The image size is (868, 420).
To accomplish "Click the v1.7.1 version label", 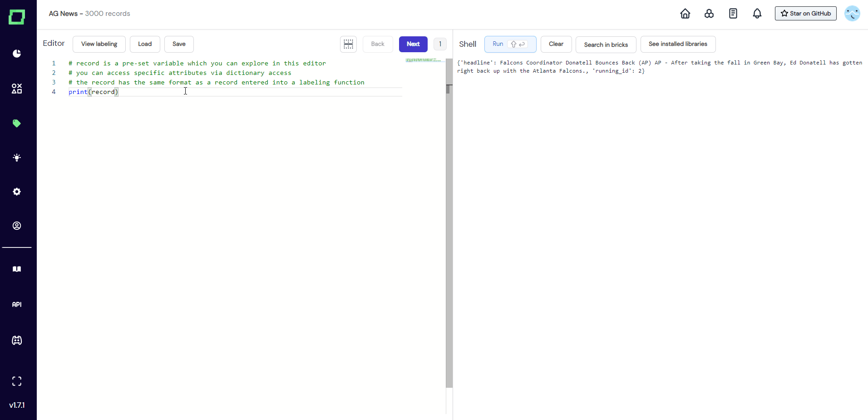I will point(17,405).
